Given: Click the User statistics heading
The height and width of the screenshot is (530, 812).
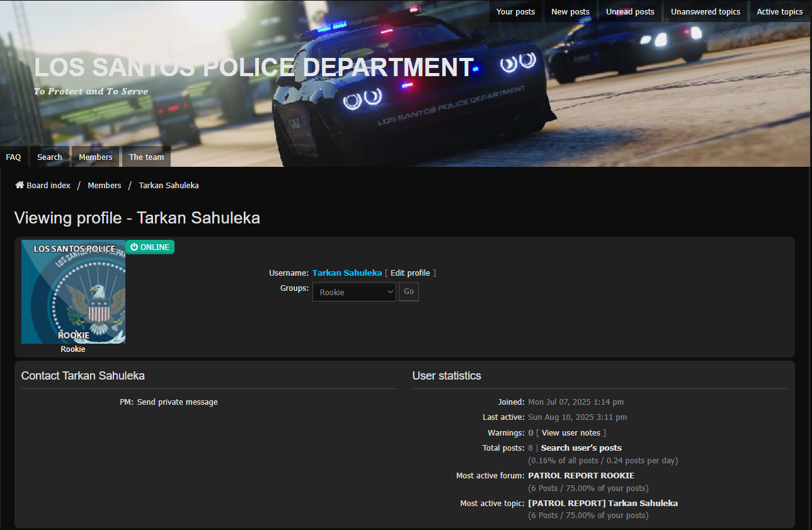Looking at the screenshot, I should point(447,376).
